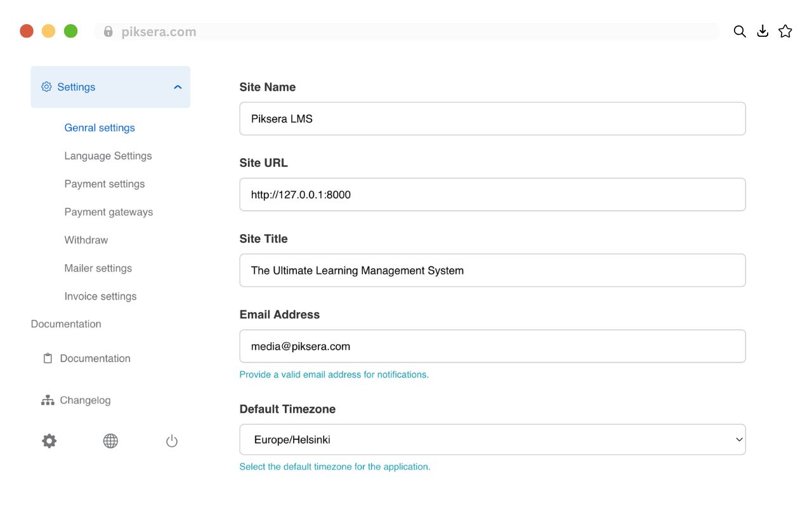Select Payment gateways menu item

point(108,212)
